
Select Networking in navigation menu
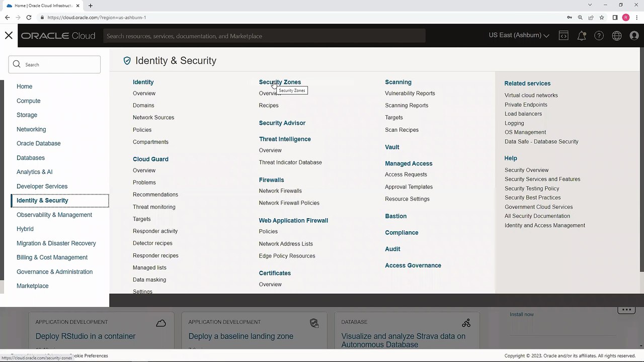coord(31,129)
